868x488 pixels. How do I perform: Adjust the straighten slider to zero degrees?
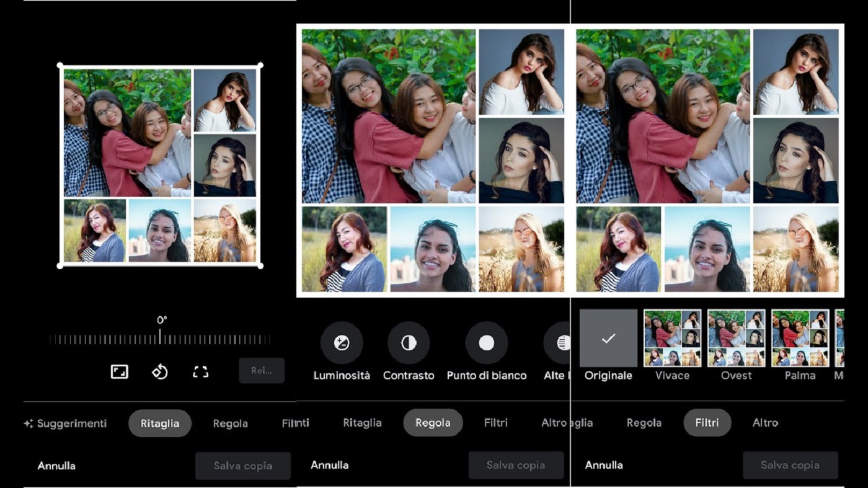(160, 338)
